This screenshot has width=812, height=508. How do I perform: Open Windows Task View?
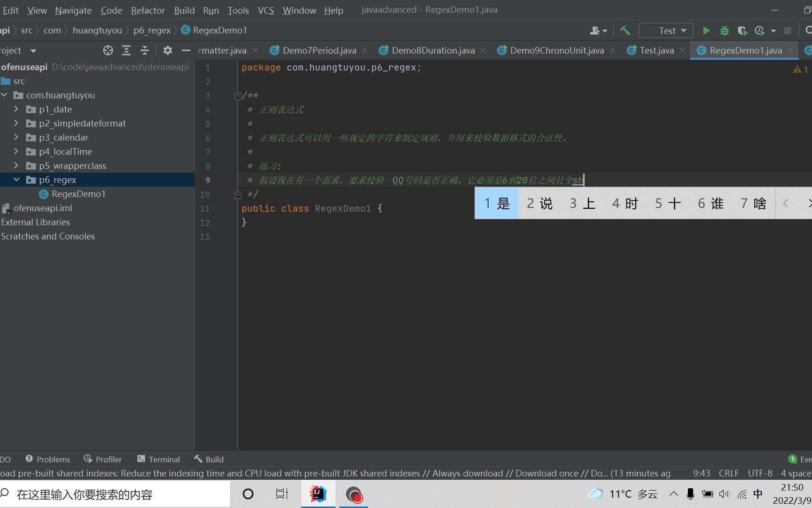point(282,494)
